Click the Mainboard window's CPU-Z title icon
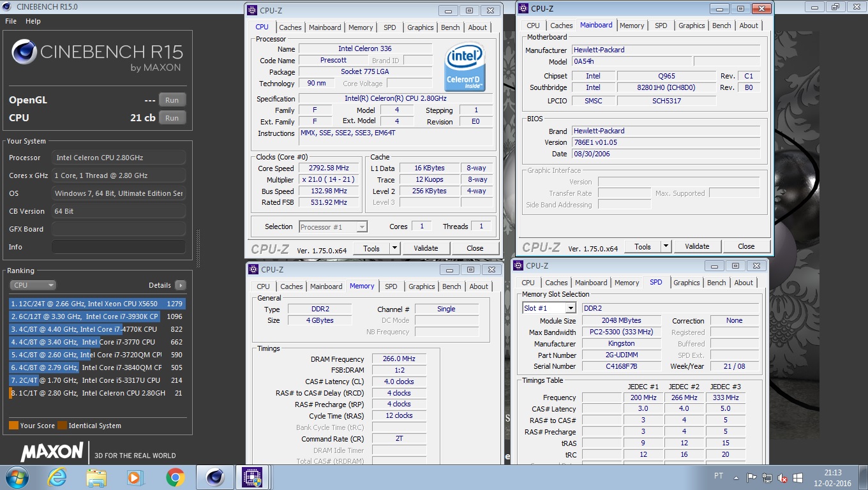The image size is (868, 490). tap(523, 8)
